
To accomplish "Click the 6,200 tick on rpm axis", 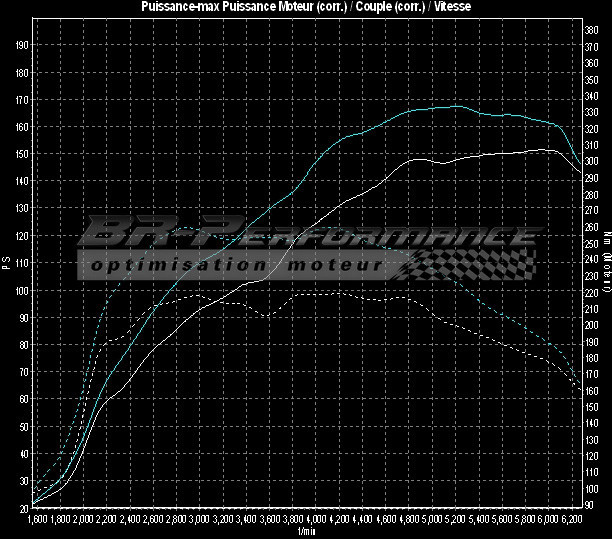I will coord(572,520).
